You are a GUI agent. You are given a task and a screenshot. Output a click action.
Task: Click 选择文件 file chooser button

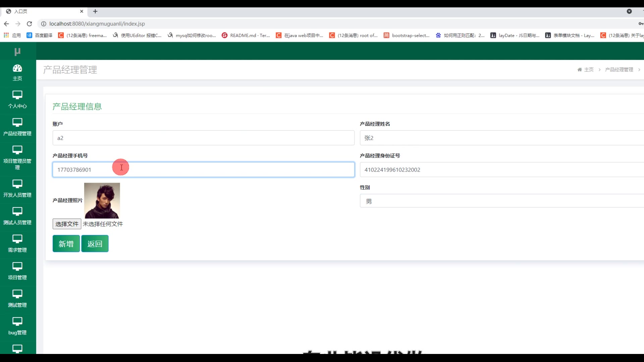[x=67, y=224]
